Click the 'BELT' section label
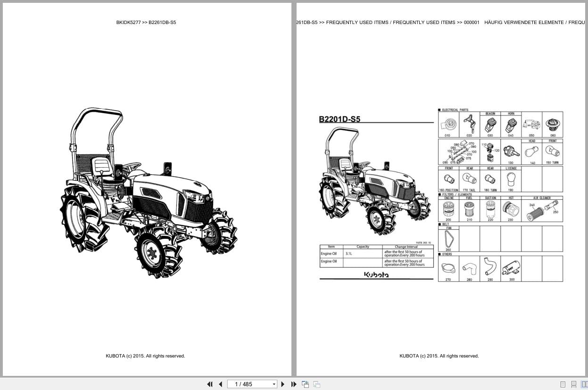Image resolution: width=588 pixels, height=390 pixels. point(447,225)
